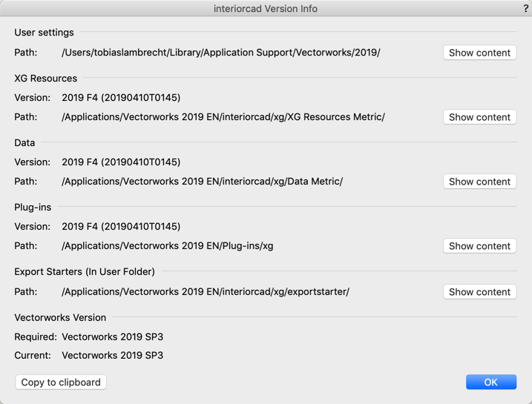
Task: Show content of Data Metric path
Action: pyautogui.click(x=480, y=182)
